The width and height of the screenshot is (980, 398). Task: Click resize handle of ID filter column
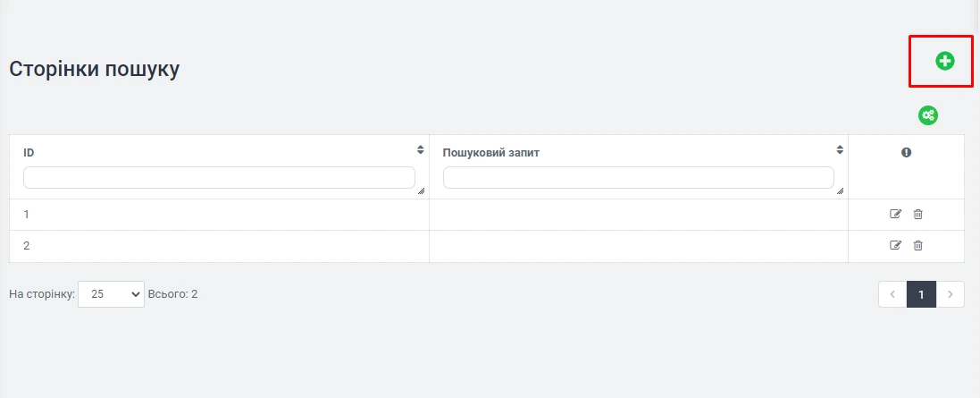point(421,191)
